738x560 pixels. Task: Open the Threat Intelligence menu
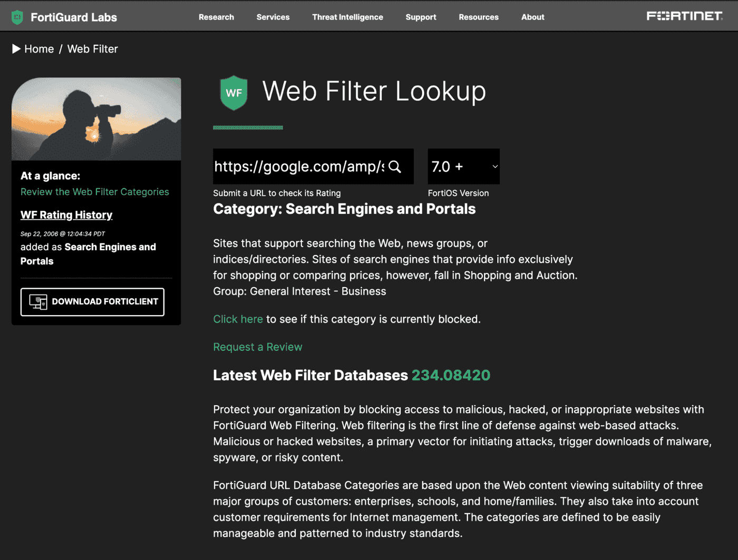(x=347, y=17)
